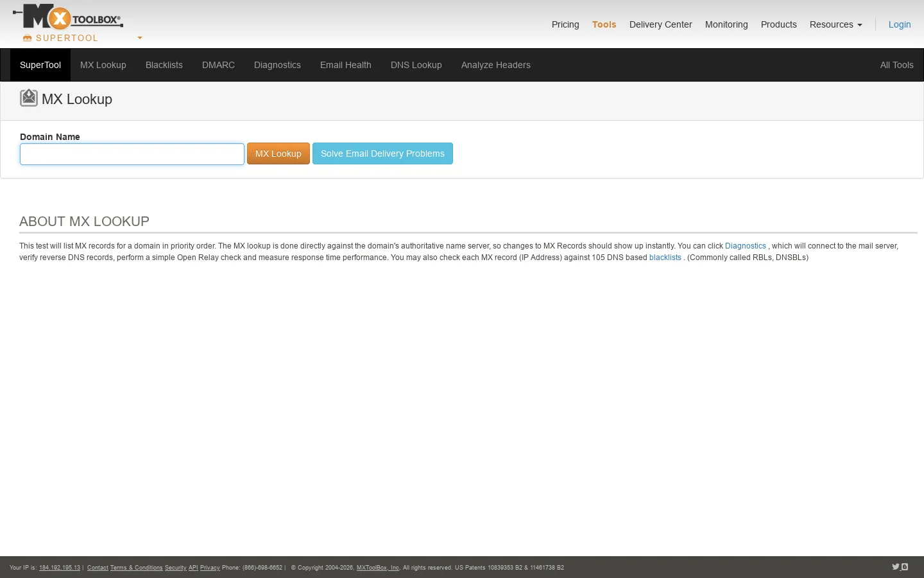
Task: Click the IP address link in footer
Action: 60,568
